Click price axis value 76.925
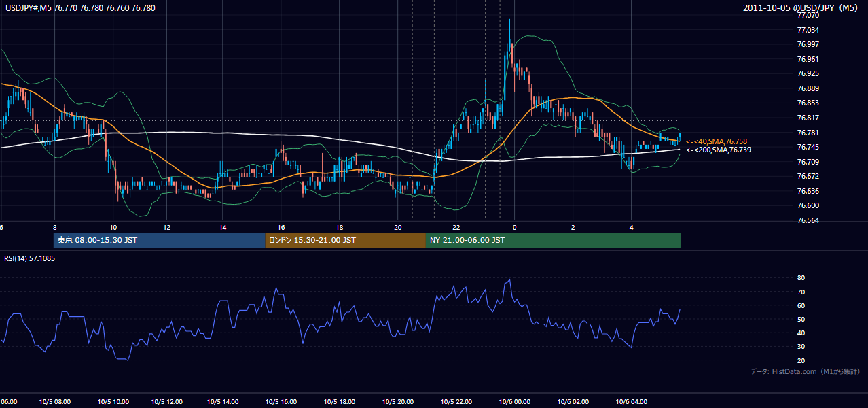The width and height of the screenshot is (868, 408). [808, 73]
